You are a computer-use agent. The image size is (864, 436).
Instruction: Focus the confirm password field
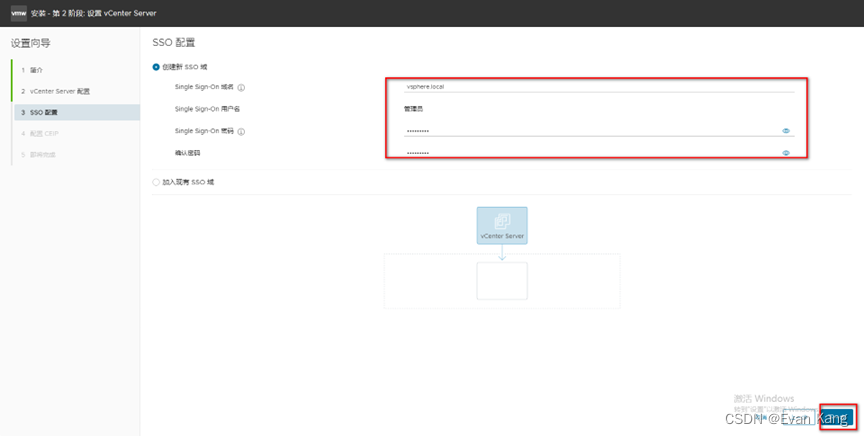pyautogui.click(x=590, y=153)
